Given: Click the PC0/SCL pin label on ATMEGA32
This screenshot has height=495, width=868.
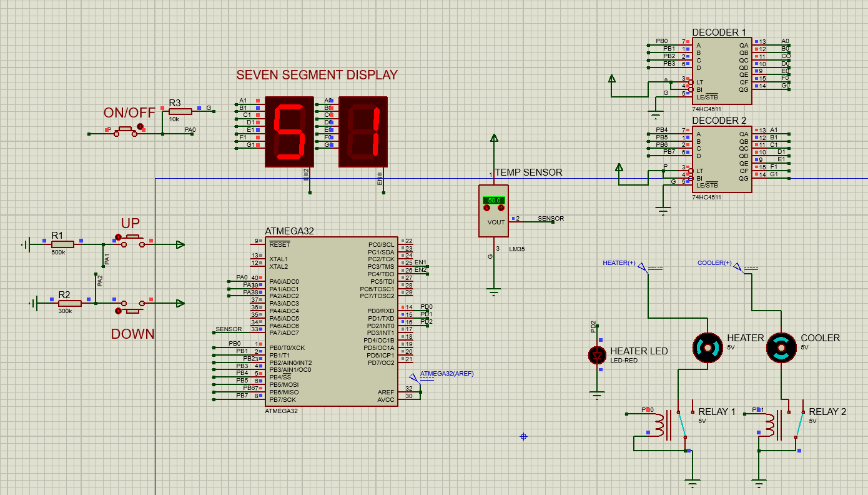Looking at the screenshot, I should click(381, 244).
